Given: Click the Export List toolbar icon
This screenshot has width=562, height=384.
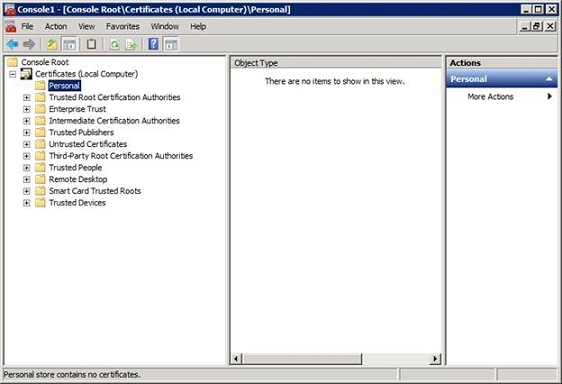Looking at the screenshot, I should (131, 44).
